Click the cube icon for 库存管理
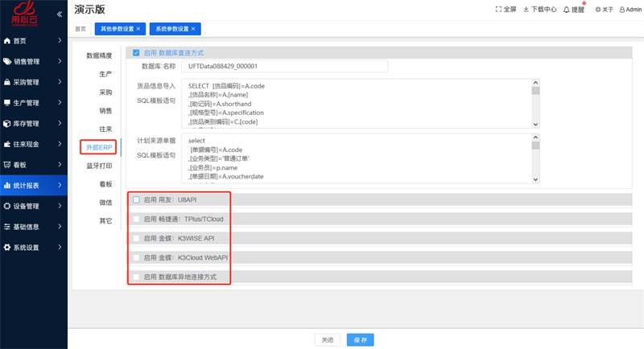644x349 pixels. [7, 124]
